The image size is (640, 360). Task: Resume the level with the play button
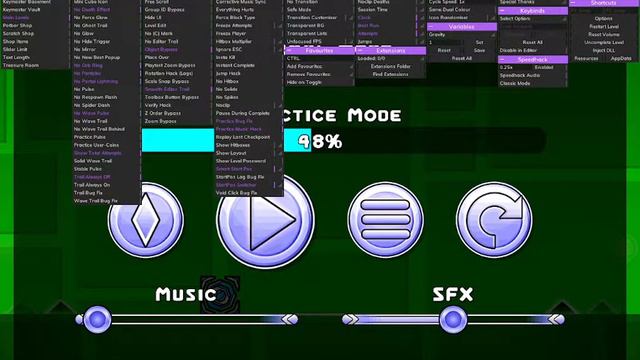pyautogui.click(x=265, y=220)
